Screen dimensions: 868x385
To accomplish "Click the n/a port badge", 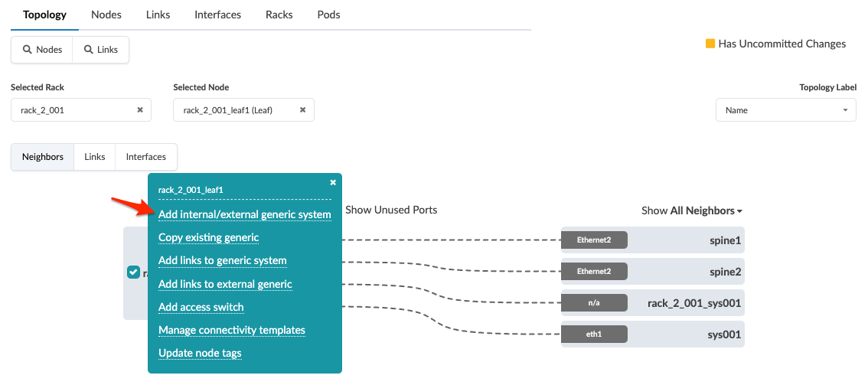I will click(x=594, y=303).
